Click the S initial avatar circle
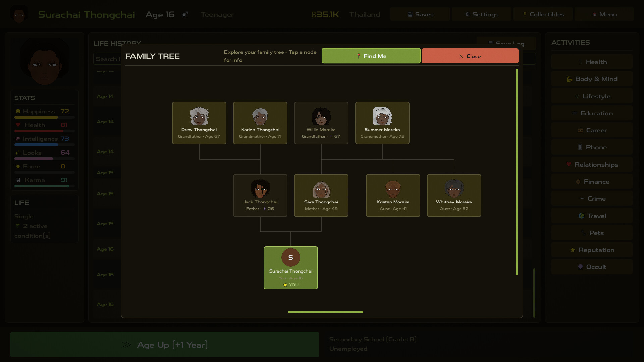Screen dimensions: 644x362 click(x=291, y=257)
